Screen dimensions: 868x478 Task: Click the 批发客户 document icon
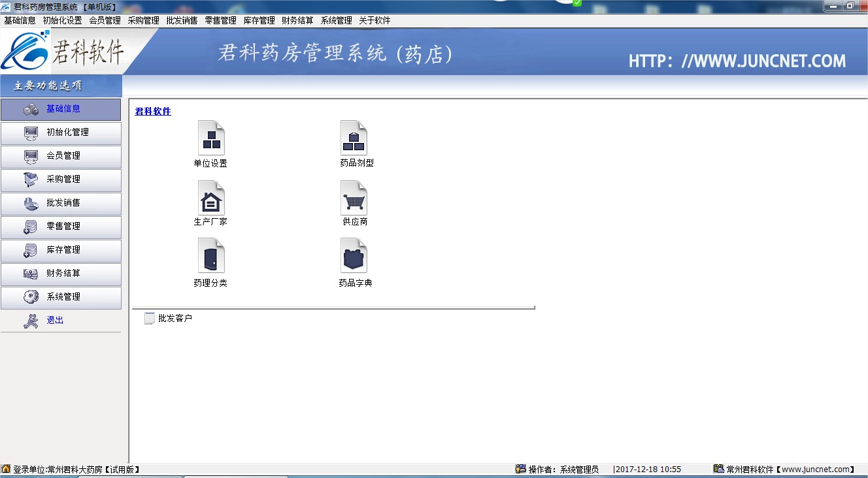150,319
